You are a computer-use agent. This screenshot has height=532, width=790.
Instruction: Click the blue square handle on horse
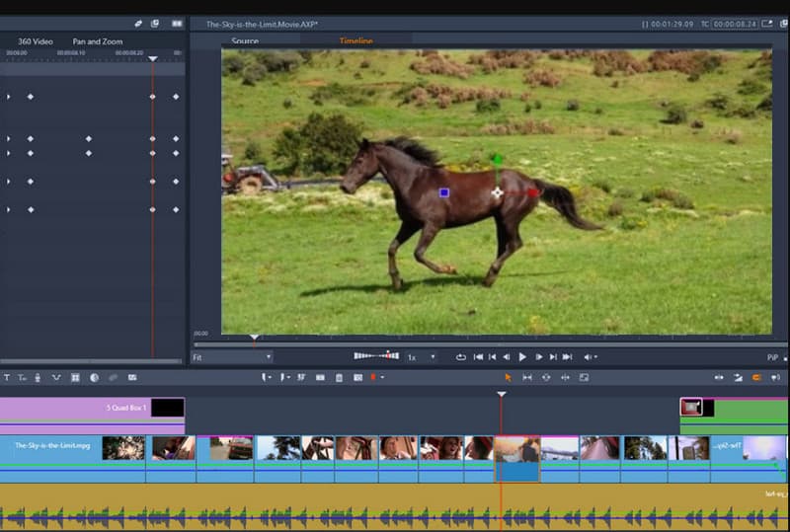pyautogui.click(x=444, y=192)
